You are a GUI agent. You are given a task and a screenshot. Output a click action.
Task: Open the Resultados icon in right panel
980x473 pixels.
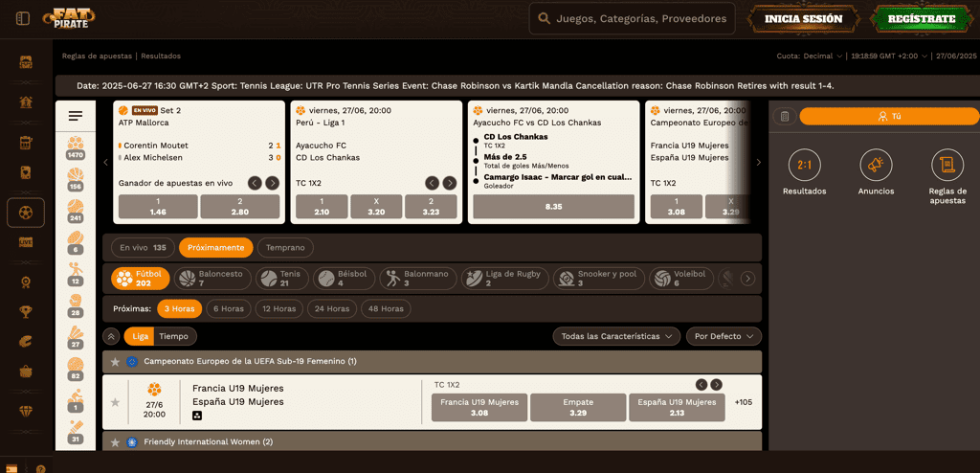(x=804, y=166)
